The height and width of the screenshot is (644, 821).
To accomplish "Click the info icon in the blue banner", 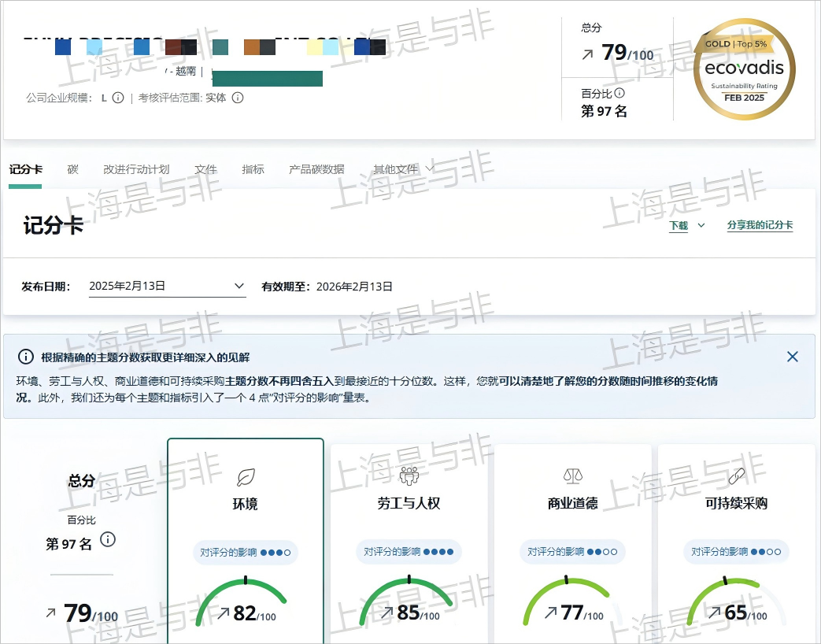I will click(x=26, y=357).
